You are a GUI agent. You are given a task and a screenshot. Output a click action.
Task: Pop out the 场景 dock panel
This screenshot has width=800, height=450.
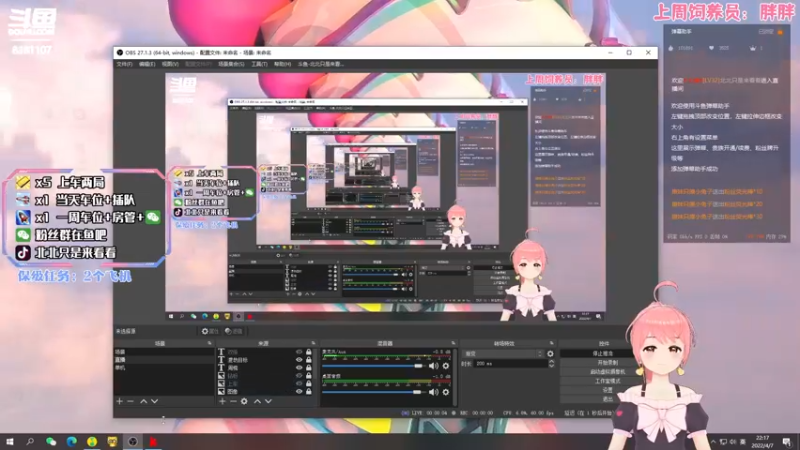(210, 343)
